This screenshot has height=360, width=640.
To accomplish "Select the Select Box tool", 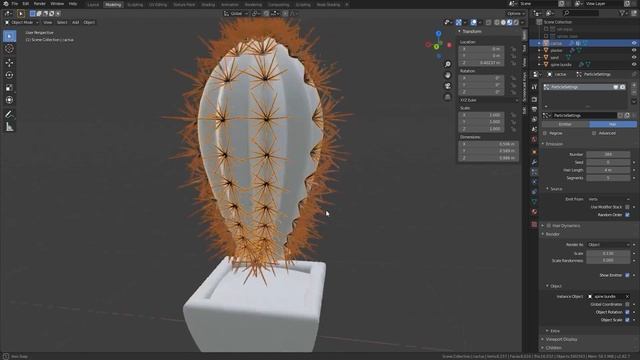I will tap(9, 36).
